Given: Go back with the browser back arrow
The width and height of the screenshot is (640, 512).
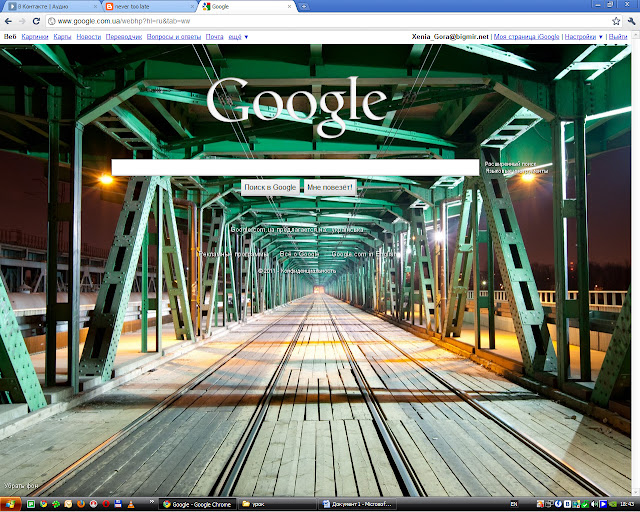Looking at the screenshot, I should coord(8,21).
